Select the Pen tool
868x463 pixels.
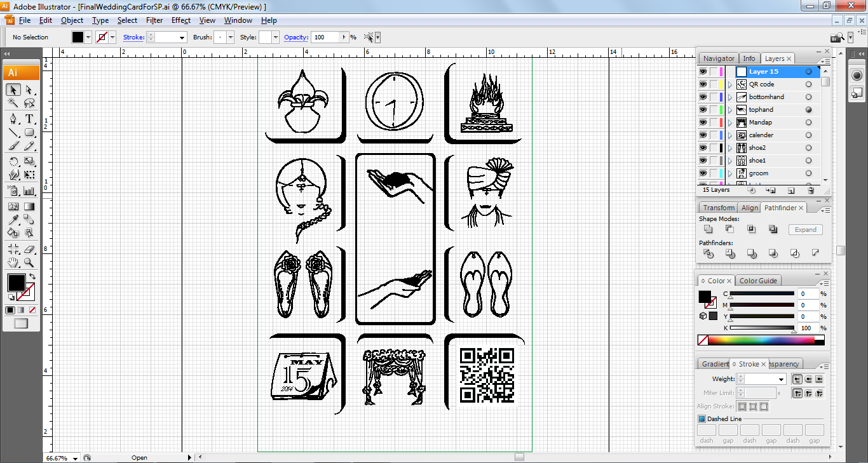(x=13, y=119)
